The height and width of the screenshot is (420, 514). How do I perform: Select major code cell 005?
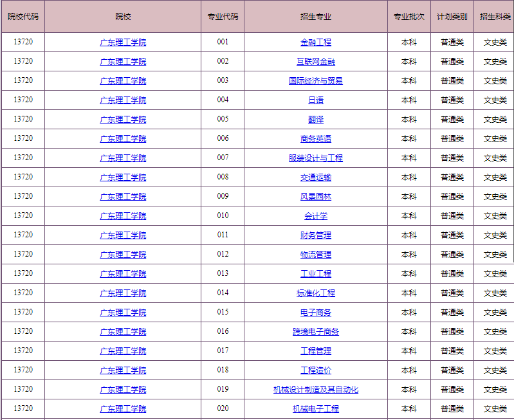(223, 120)
